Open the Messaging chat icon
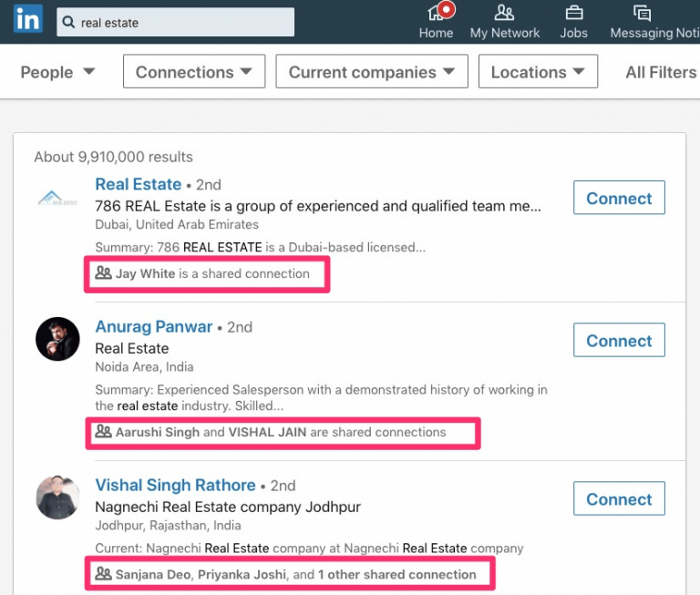700x595 pixels. 642,13
